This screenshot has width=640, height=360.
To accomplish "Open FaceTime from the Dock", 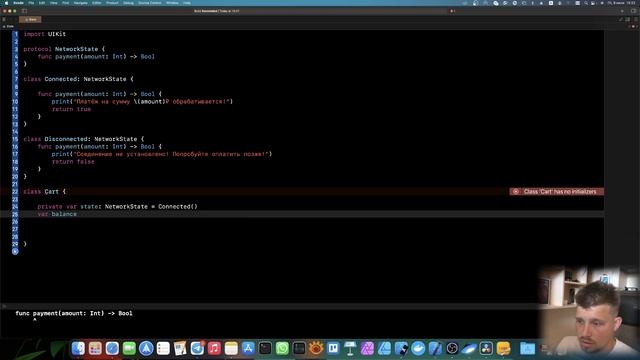I will (129, 348).
